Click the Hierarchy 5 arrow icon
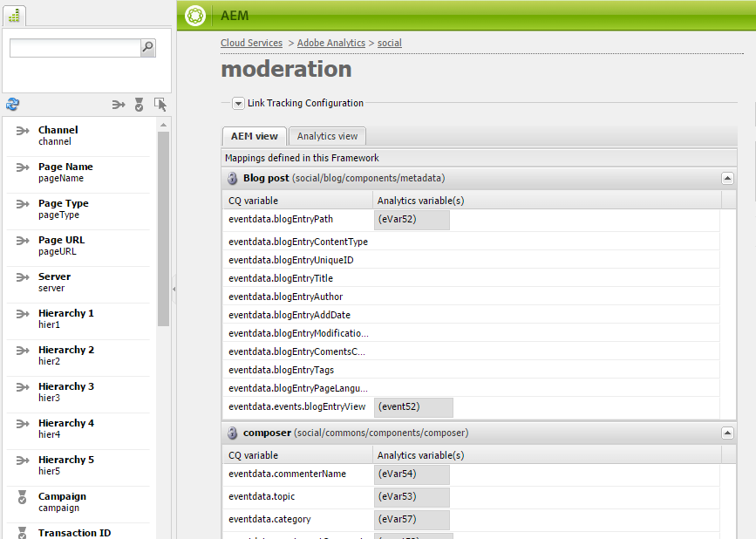This screenshot has width=756, height=539. click(23, 461)
